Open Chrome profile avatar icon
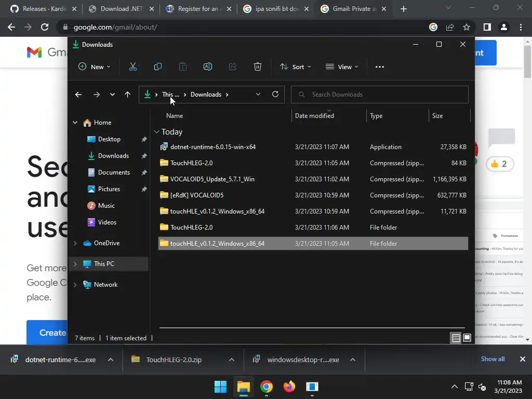The image size is (532, 399). click(x=504, y=27)
